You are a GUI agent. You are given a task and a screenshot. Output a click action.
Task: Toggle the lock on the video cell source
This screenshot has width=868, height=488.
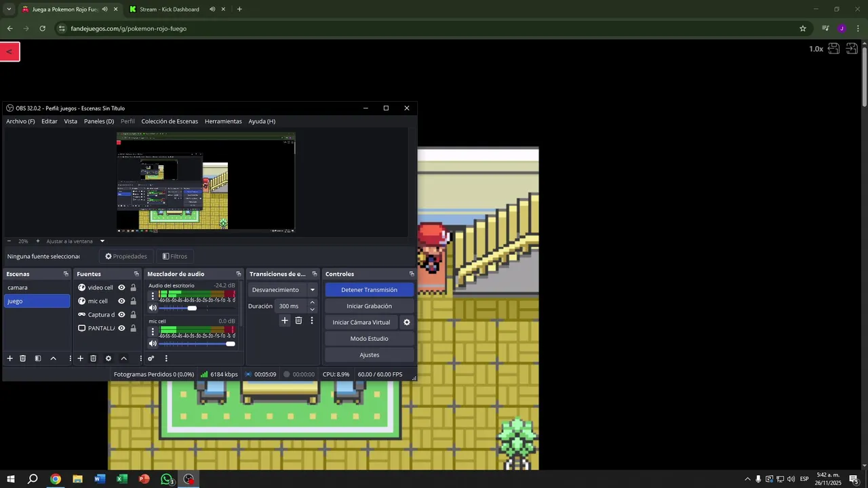(x=133, y=287)
